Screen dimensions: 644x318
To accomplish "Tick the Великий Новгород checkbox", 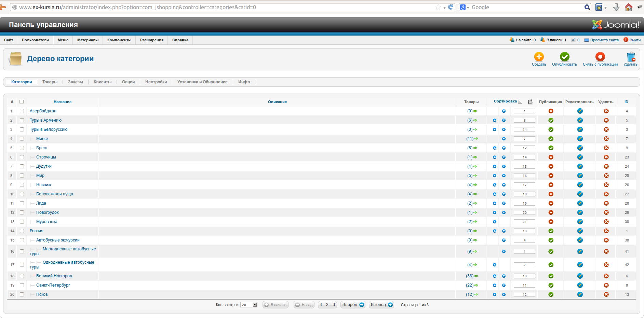I will pyautogui.click(x=22, y=276).
